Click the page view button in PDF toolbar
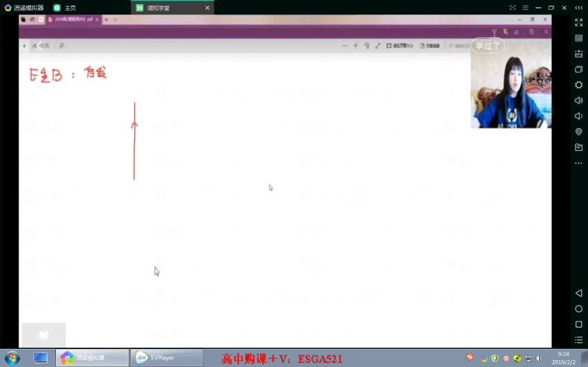The image size is (588, 367). tap(430, 46)
